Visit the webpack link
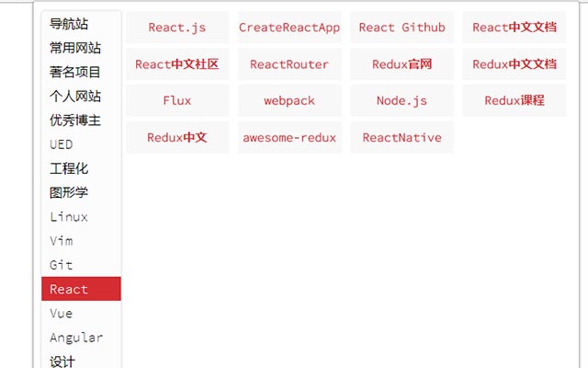Viewport: 588px width, 368px height. [289, 100]
